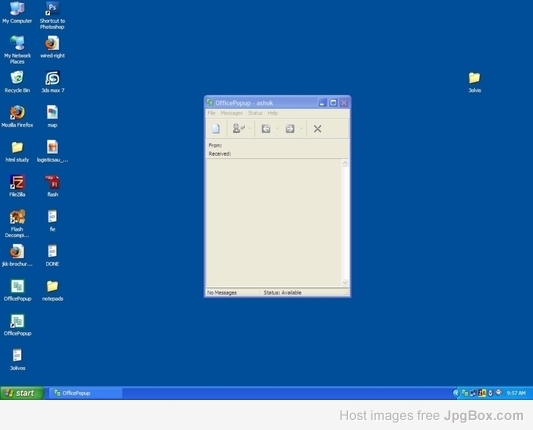Click the user status icon with checkmark
Image resolution: width=533 pixels, height=430 pixels.
click(x=238, y=128)
